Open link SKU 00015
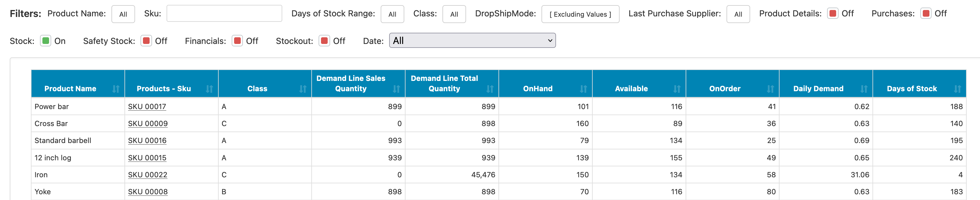 pyautogui.click(x=147, y=158)
